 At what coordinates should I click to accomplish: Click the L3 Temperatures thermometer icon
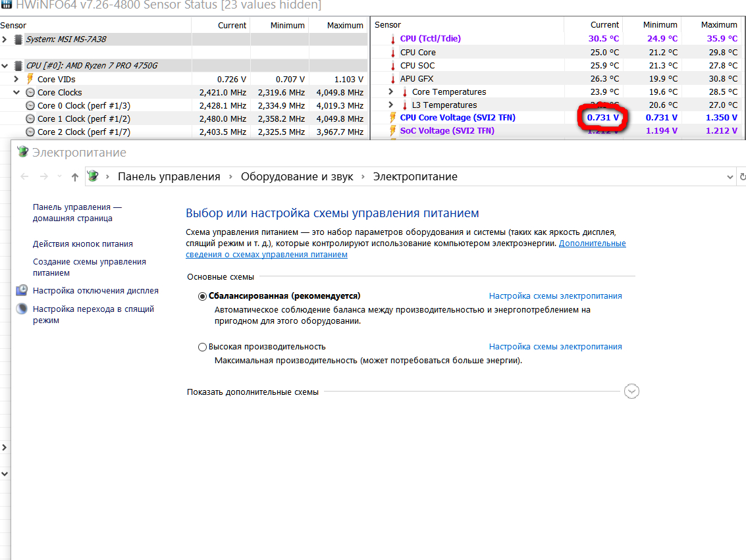405,105
